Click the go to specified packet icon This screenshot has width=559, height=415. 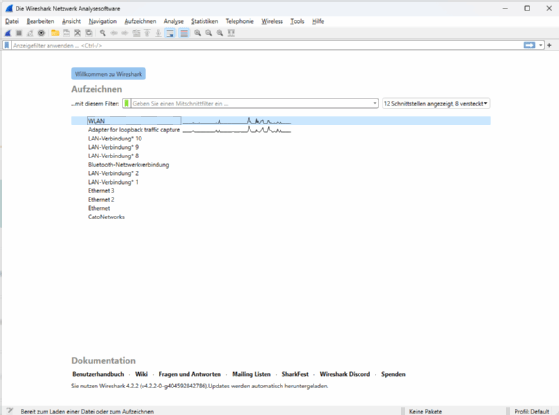[x=136, y=33]
